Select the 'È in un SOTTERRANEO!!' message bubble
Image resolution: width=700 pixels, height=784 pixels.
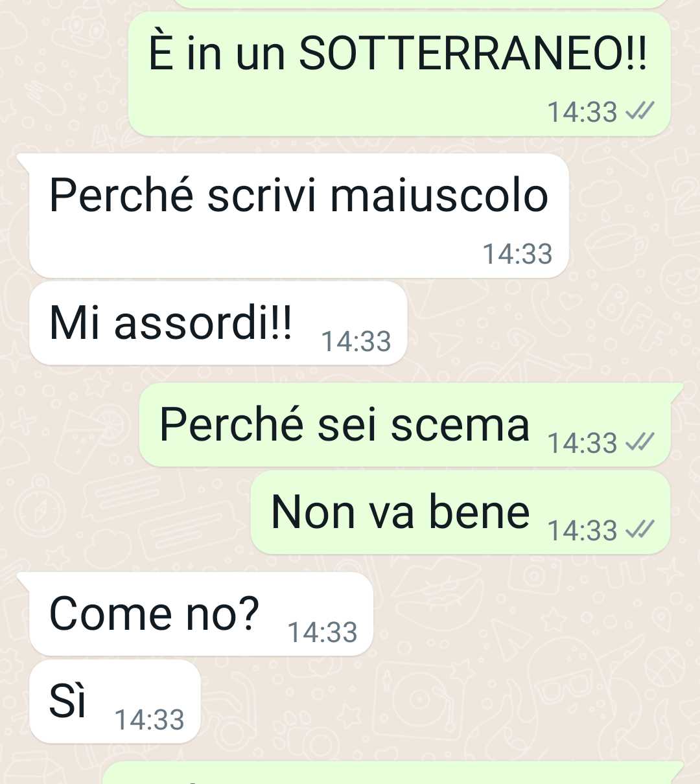[399, 75]
